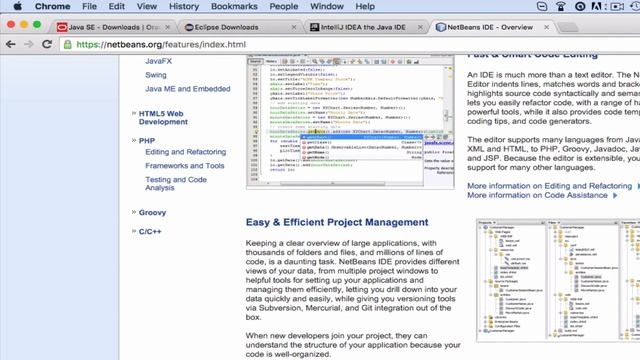Click Easy & Efficient Project Management heading
The width and height of the screenshot is (640, 360).
click(x=337, y=222)
